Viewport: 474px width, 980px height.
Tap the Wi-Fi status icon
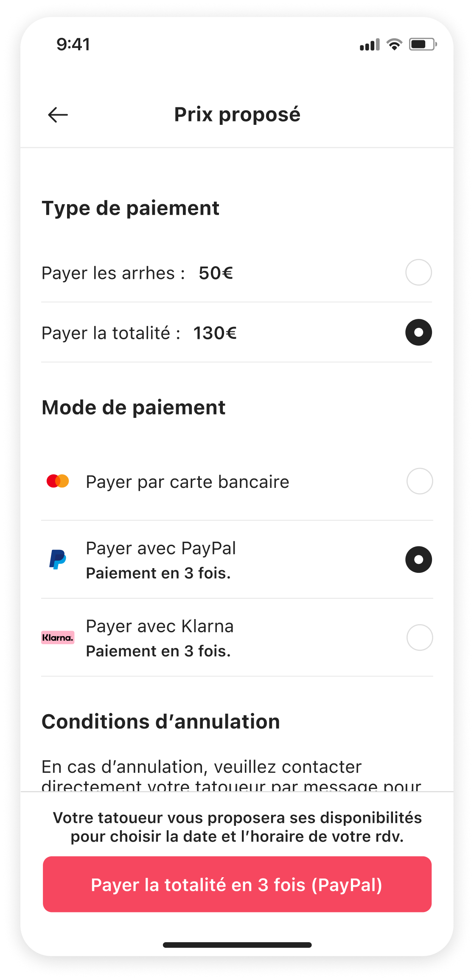click(394, 45)
